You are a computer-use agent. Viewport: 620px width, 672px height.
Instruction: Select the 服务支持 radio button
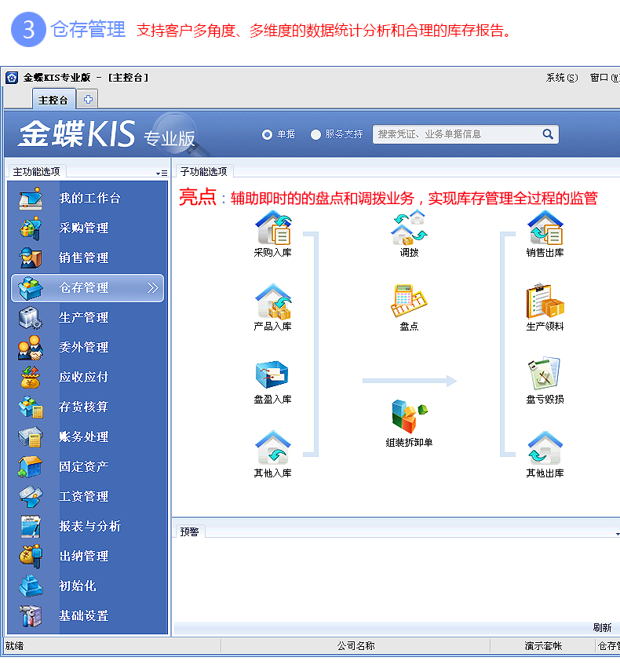click(315, 134)
